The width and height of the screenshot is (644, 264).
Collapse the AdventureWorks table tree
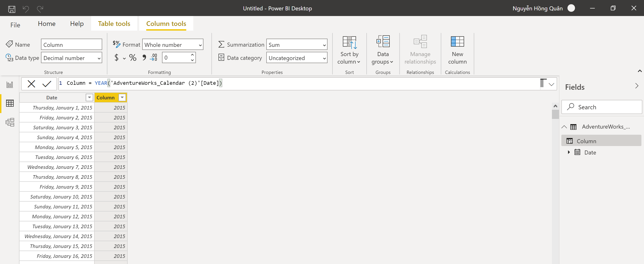[x=564, y=127]
